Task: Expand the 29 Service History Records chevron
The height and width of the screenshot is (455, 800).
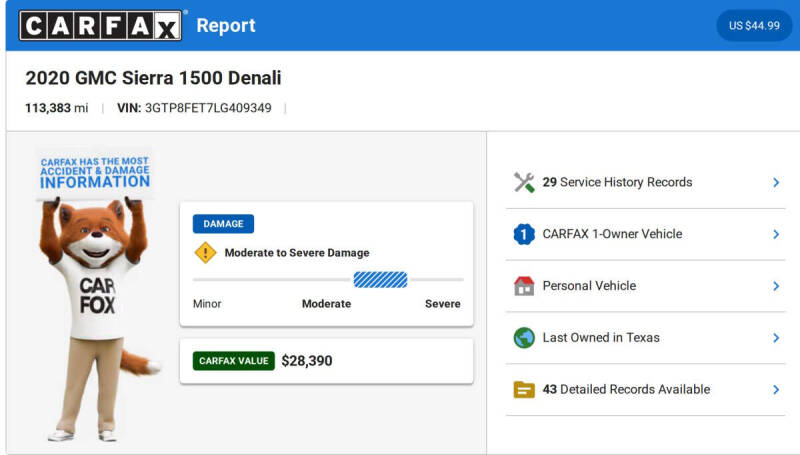Action: click(x=776, y=182)
